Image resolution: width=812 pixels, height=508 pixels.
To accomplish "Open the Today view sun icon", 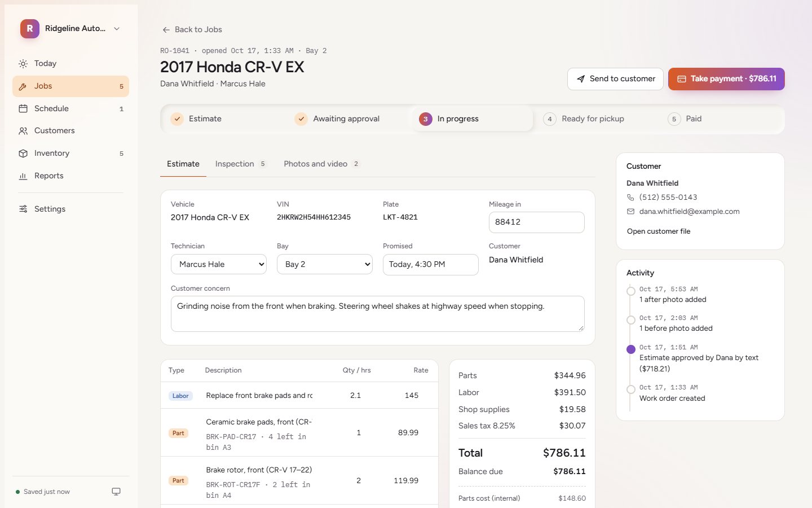I will coord(23,64).
